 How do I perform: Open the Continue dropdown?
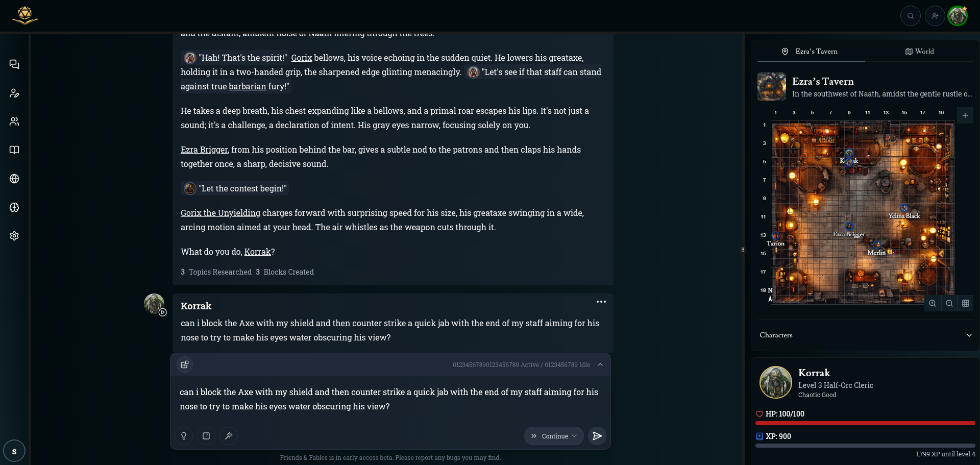[x=554, y=436]
